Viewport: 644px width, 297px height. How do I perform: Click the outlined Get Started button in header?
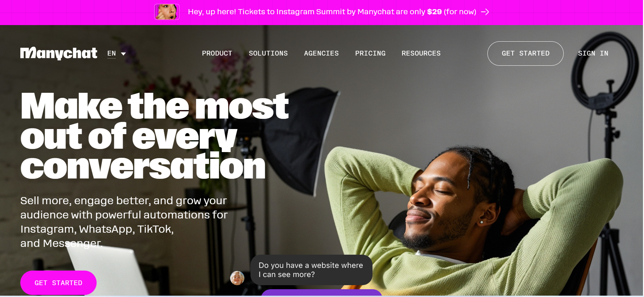pyautogui.click(x=525, y=54)
